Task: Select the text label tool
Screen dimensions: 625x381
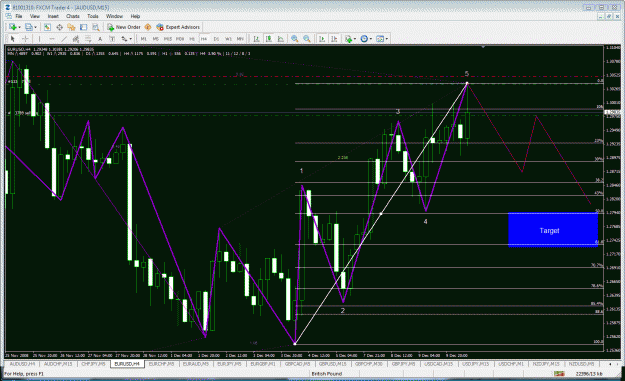Action: (112, 39)
